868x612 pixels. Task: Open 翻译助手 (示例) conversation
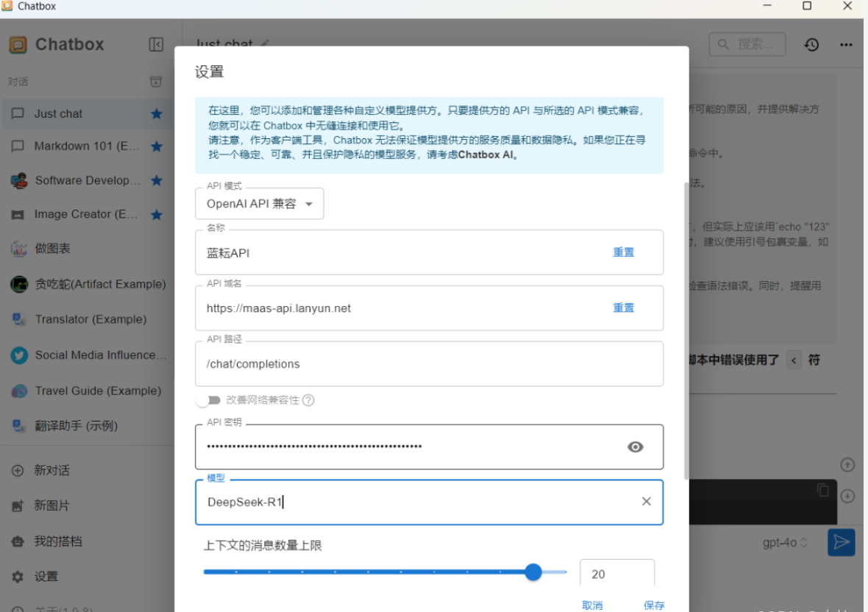87,425
